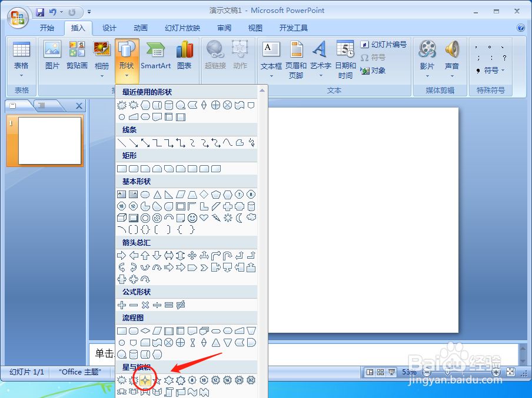Screen dimensions: 532x398
Task: Choose the moon basic shape
Action: coord(240,218)
